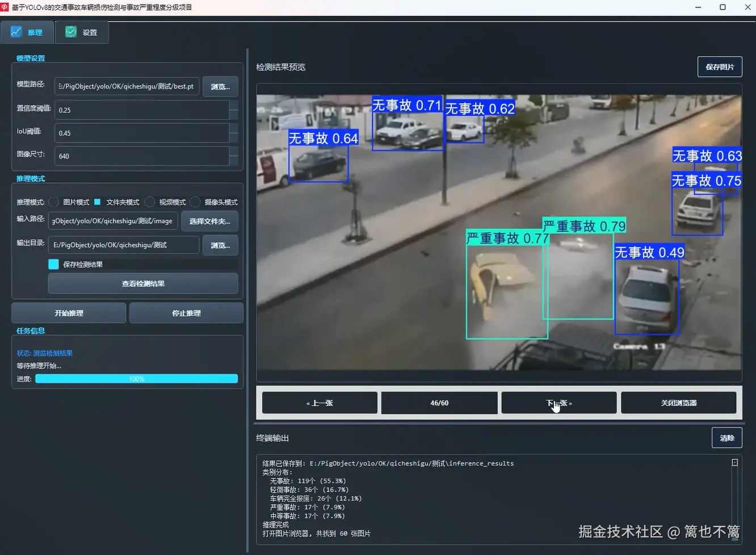The height and width of the screenshot is (555, 756).
Task: Click the 100% progress bar
Action: point(136,379)
